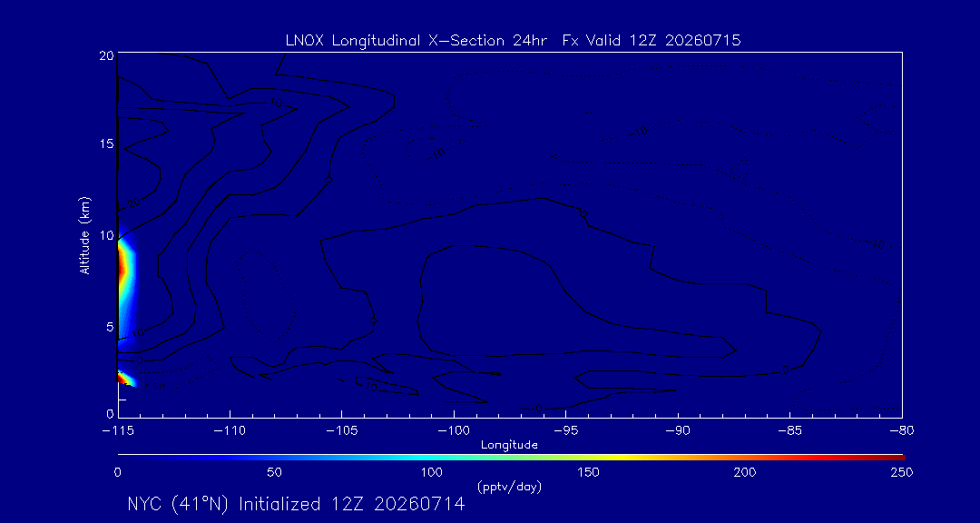Click the -115 longitude tick label

pos(118,431)
